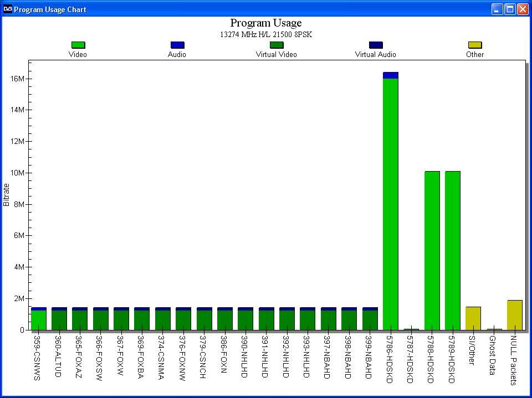Select the Virtual Audio legend swatch

(x=376, y=45)
